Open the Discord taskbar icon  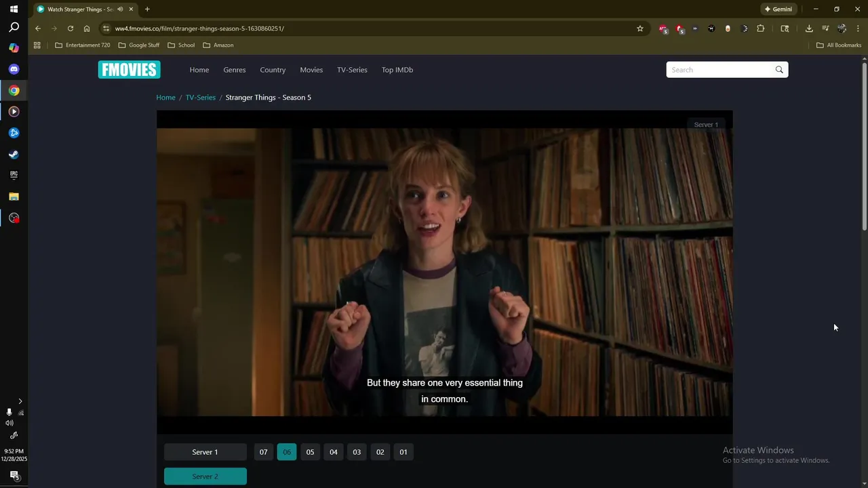click(x=14, y=69)
